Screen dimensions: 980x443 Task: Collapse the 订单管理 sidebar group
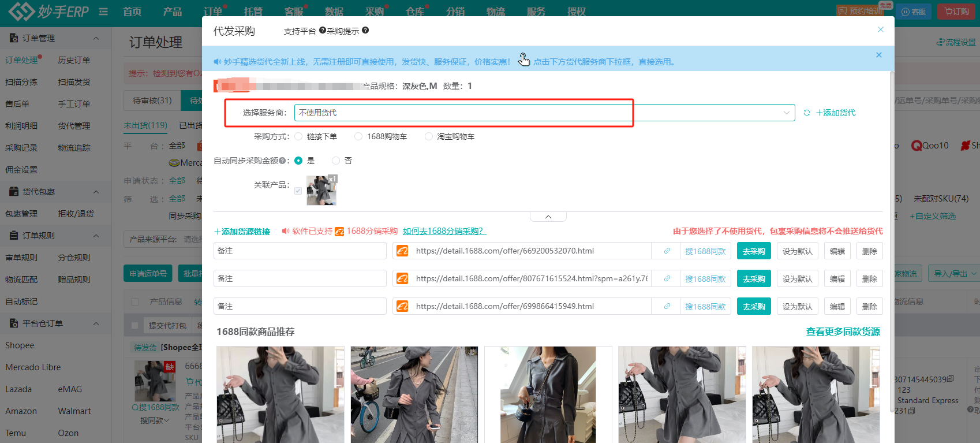pos(96,38)
